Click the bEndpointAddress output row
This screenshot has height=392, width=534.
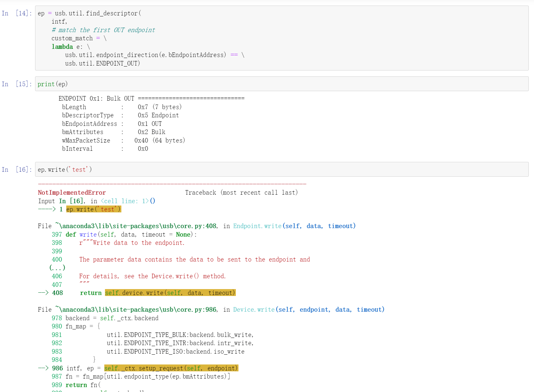coord(112,124)
